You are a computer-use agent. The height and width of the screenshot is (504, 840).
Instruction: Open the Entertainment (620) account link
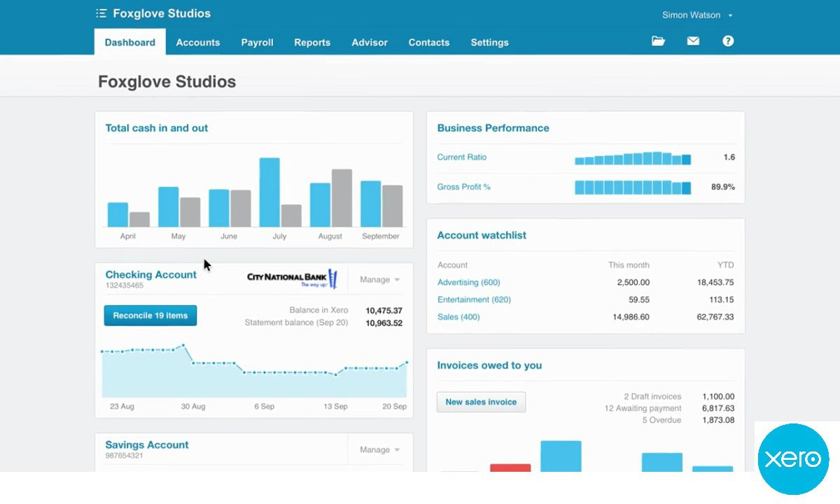[x=474, y=299]
